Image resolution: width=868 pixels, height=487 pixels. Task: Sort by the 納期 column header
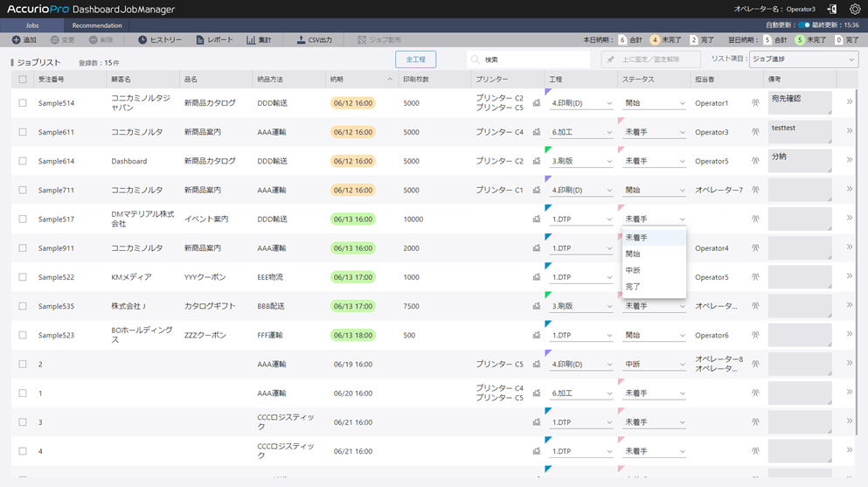(x=361, y=80)
